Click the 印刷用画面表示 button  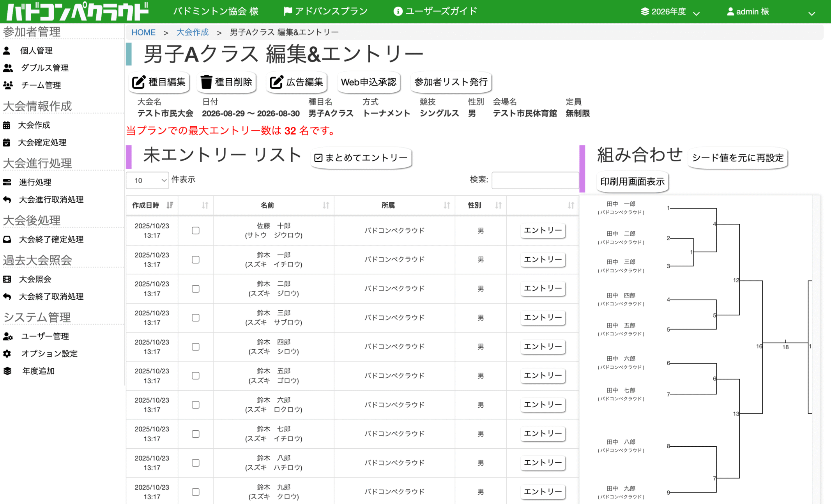point(632,182)
